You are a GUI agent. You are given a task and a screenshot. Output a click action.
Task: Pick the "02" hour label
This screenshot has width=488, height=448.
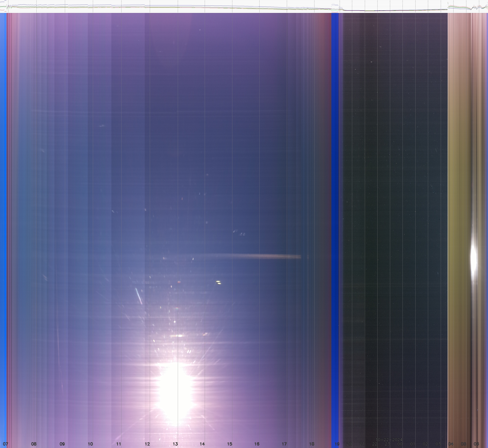[425, 444]
